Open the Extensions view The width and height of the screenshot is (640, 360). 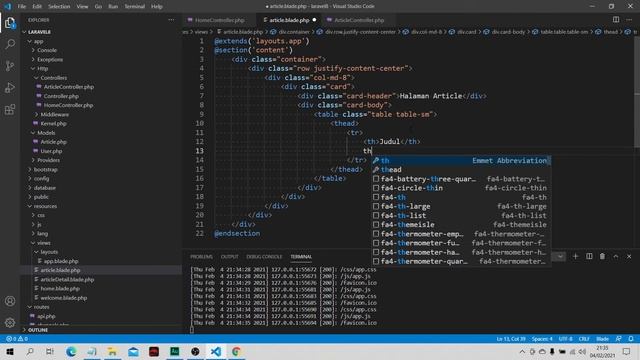coord(10,109)
